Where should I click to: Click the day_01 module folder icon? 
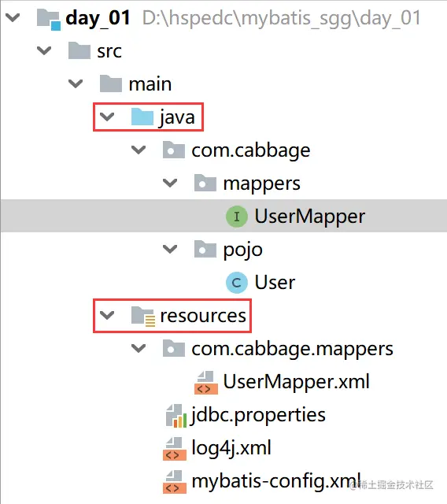pos(49,20)
